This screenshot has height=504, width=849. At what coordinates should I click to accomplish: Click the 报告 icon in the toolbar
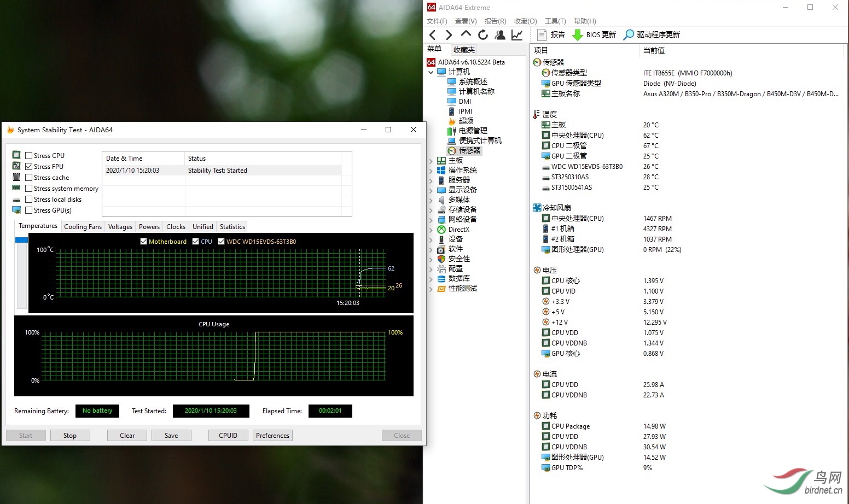tap(550, 34)
